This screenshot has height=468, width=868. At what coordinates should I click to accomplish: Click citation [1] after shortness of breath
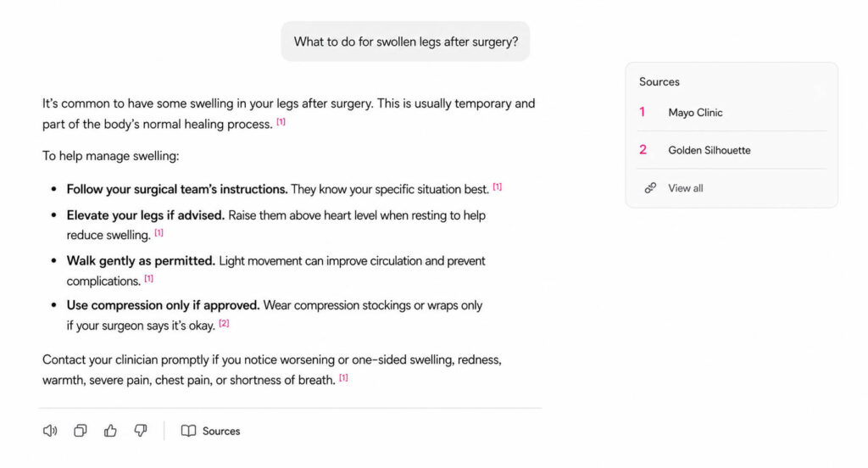(344, 378)
